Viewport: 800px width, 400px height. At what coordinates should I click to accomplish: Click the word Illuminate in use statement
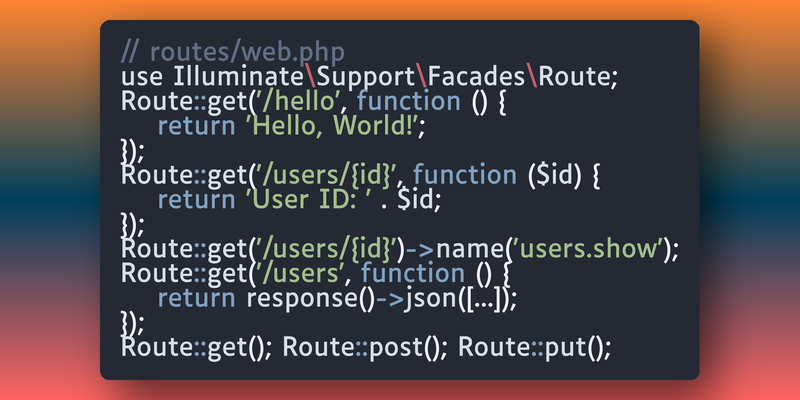coord(239,77)
